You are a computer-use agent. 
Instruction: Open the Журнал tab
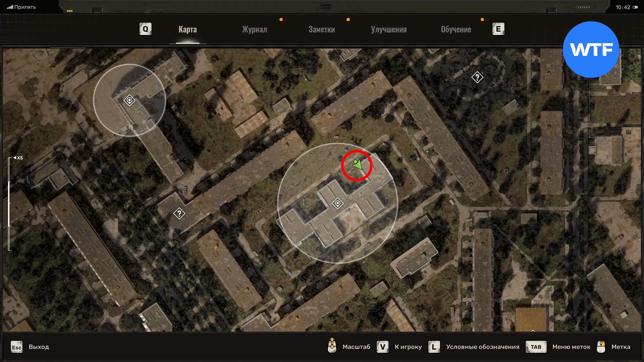254,29
